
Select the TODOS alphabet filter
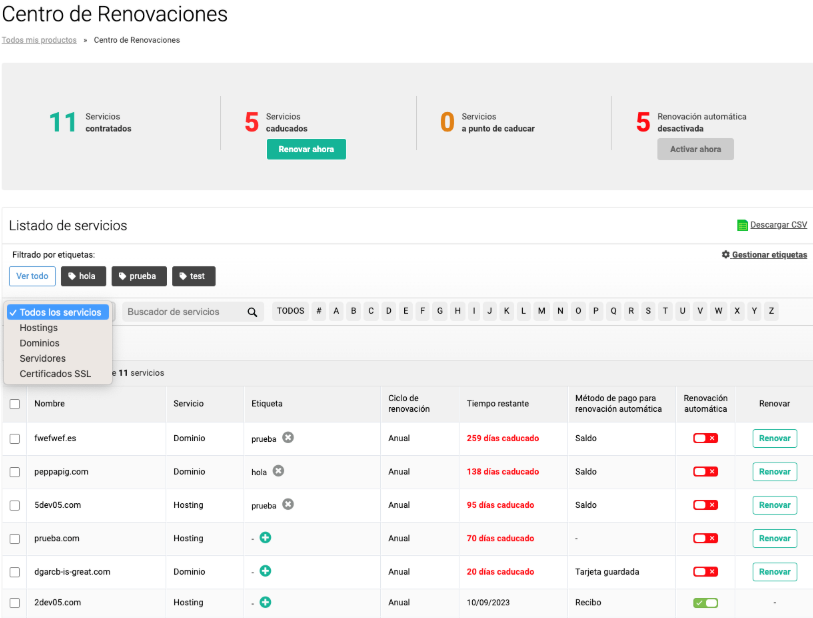pos(290,311)
